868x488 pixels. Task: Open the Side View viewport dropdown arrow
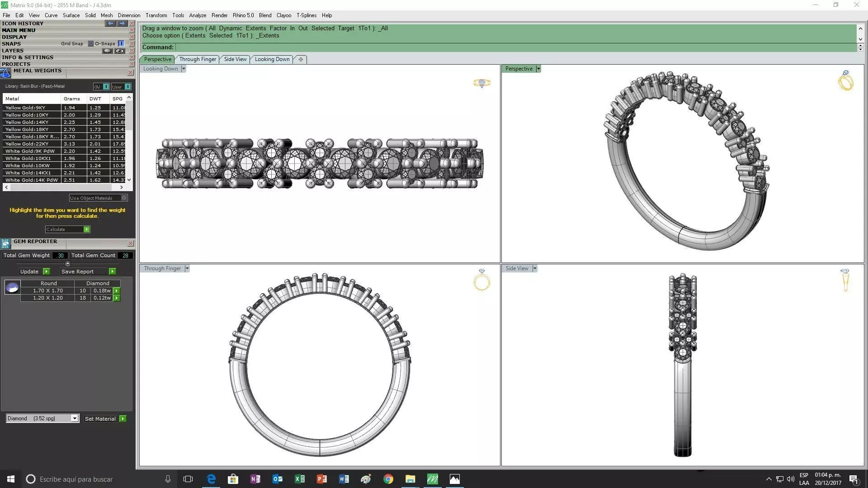[534, 268]
